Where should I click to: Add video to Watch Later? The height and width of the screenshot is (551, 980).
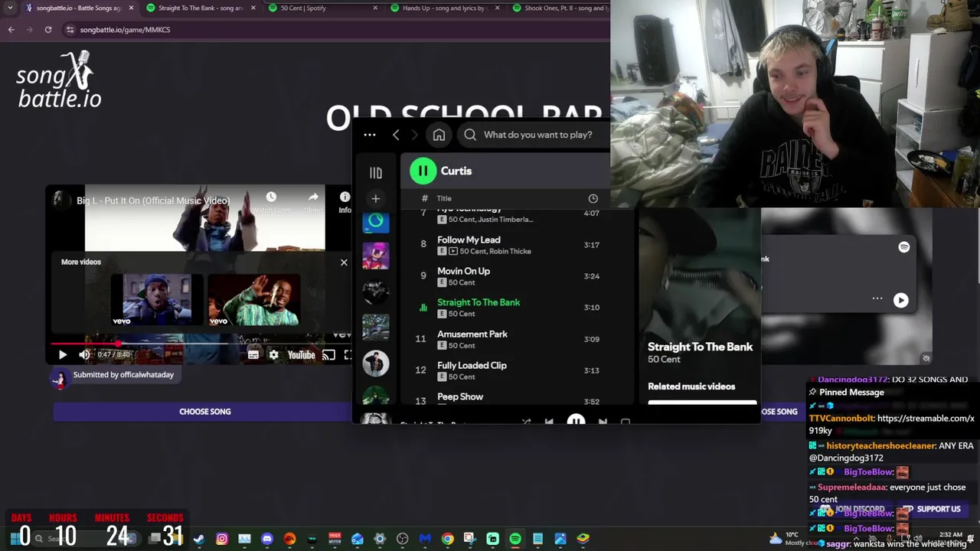(271, 202)
